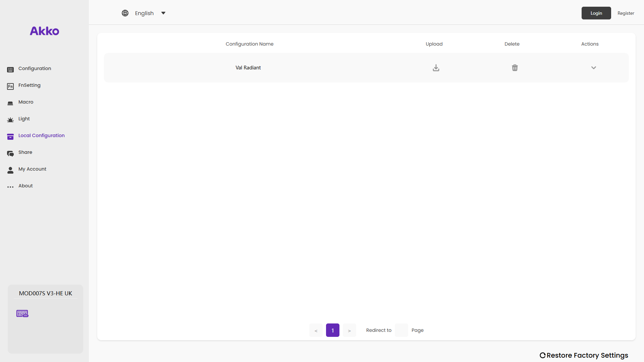Click the Redirect to page input field
644x362 pixels.
pyautogui.click(x=401, y=330)
